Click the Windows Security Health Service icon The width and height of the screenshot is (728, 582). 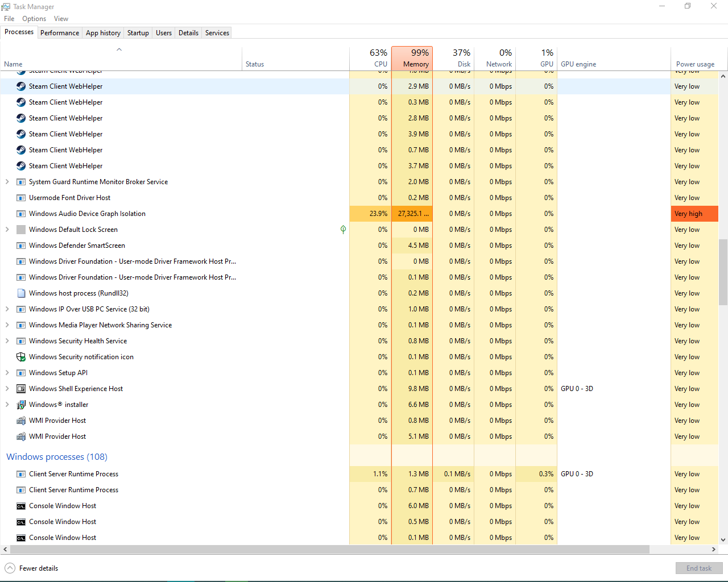point(21,341)
